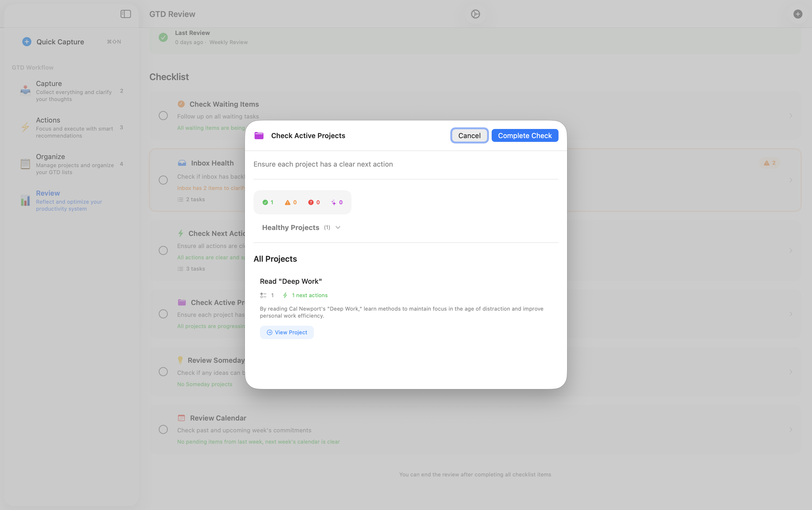Select the Actions lightning bolt icon
Viewport: 812px width, 510px height.
tap(25, 127)
